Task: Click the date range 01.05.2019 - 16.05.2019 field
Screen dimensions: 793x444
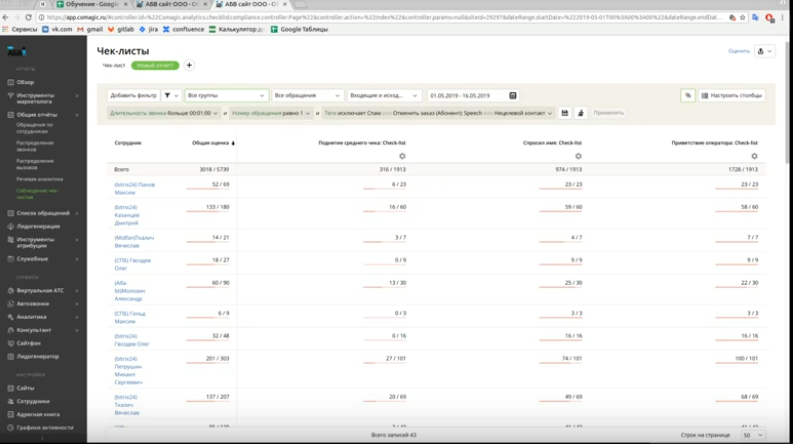Action: tap(473, 95)
